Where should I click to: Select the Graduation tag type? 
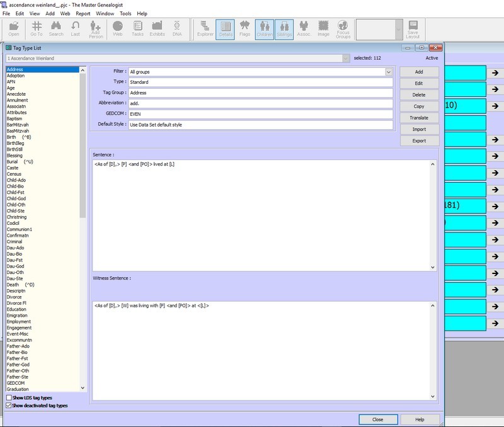tap(18, 389)
